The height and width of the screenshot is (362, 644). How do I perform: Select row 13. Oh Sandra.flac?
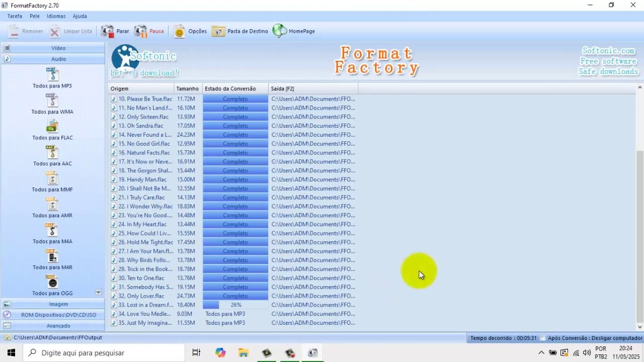pyautogui.click(x=233, y=126)
